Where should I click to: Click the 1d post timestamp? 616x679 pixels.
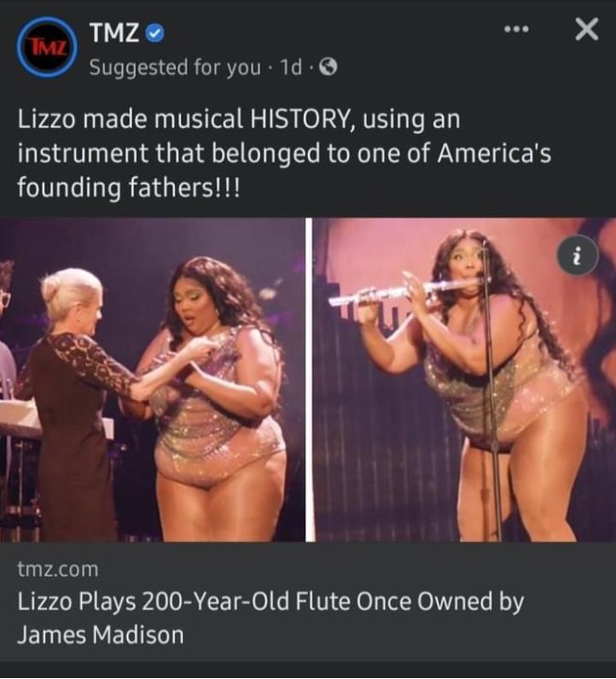coord(291,67)
